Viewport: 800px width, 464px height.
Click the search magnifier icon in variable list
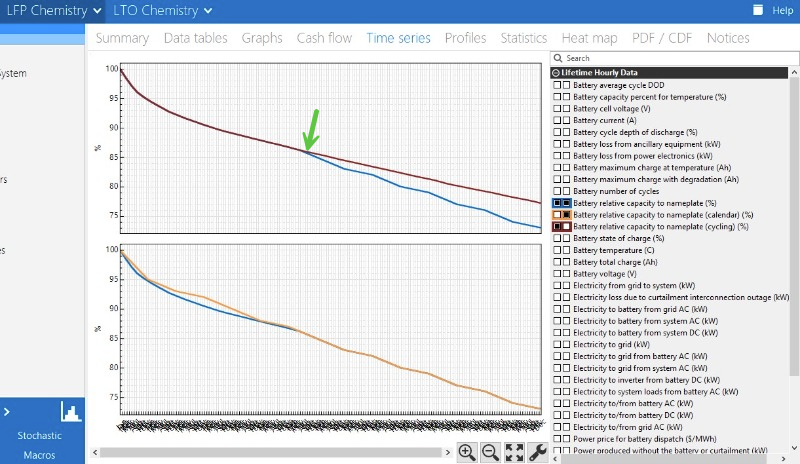[x=557, y=58]
